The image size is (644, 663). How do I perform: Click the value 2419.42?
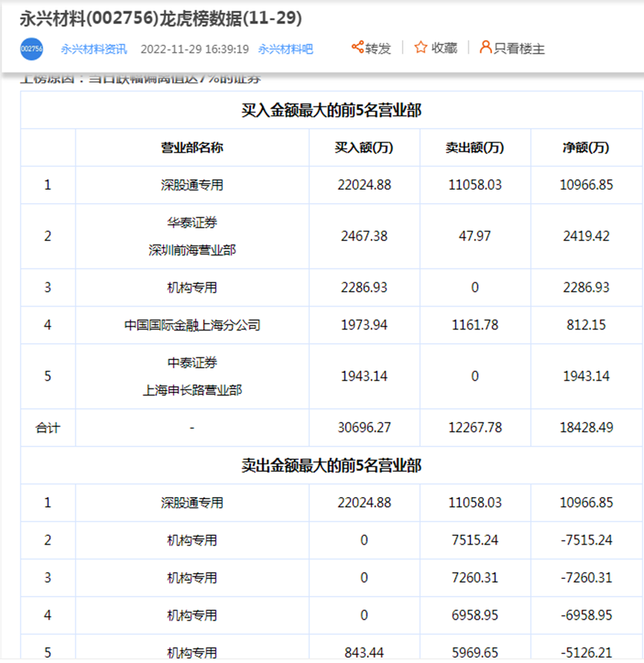click(586, 236)
